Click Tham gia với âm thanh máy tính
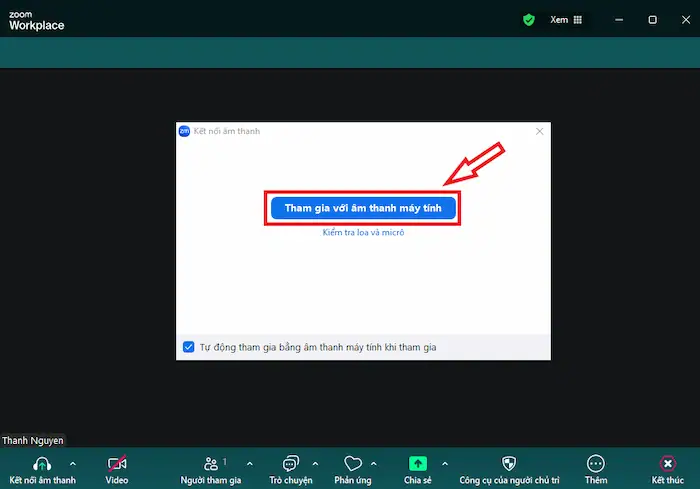The image size is (700, 489). pos(363,208)
